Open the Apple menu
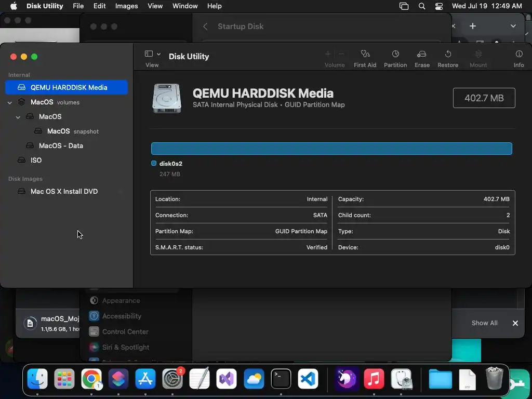Image resolution: width=532 pixels, height=399 pixels. coord(14,6)
